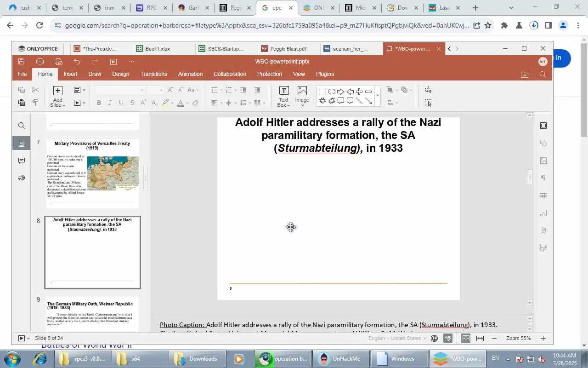Open Table settings in right sidebar
The width and height of the screenshot is (588, 368).
coord(543,195)
